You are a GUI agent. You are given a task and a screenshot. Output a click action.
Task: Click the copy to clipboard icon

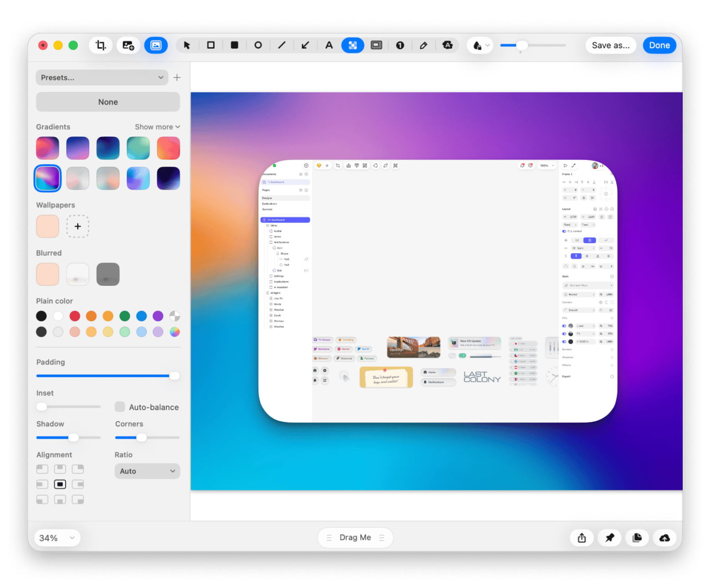[637, 538]
